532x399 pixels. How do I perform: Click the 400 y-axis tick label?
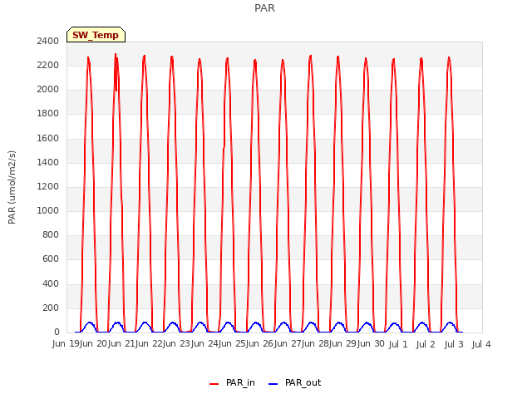(51, 283)
